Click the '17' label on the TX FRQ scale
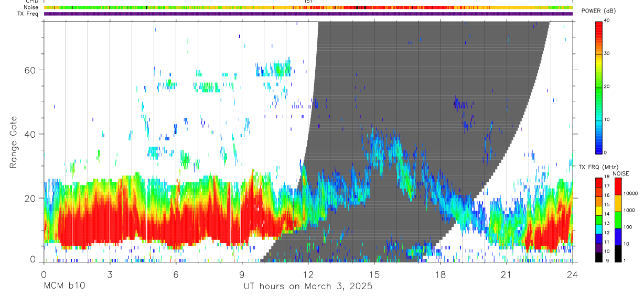This screenshot has width=644, height=297. click(x=608, y=186)
